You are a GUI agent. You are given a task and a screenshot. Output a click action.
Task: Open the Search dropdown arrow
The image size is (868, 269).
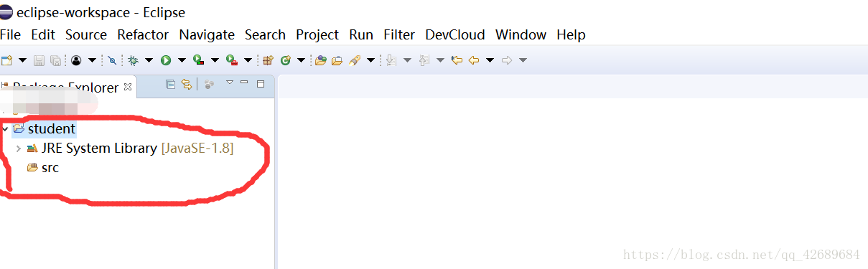370,60
